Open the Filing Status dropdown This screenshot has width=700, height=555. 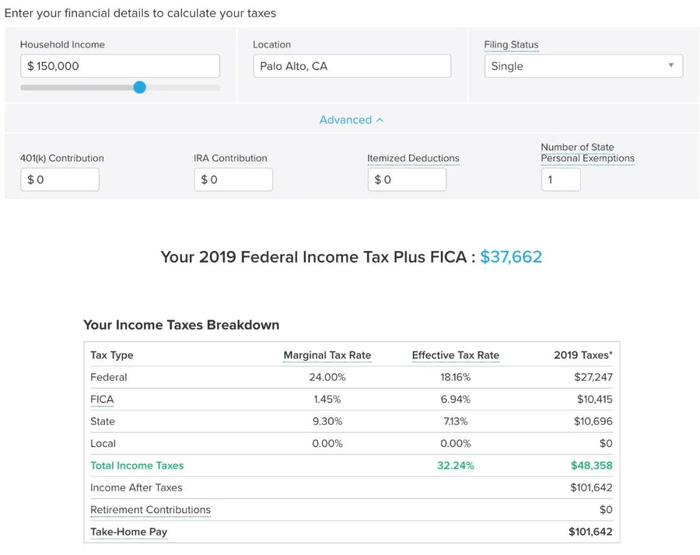coord(583,66)
